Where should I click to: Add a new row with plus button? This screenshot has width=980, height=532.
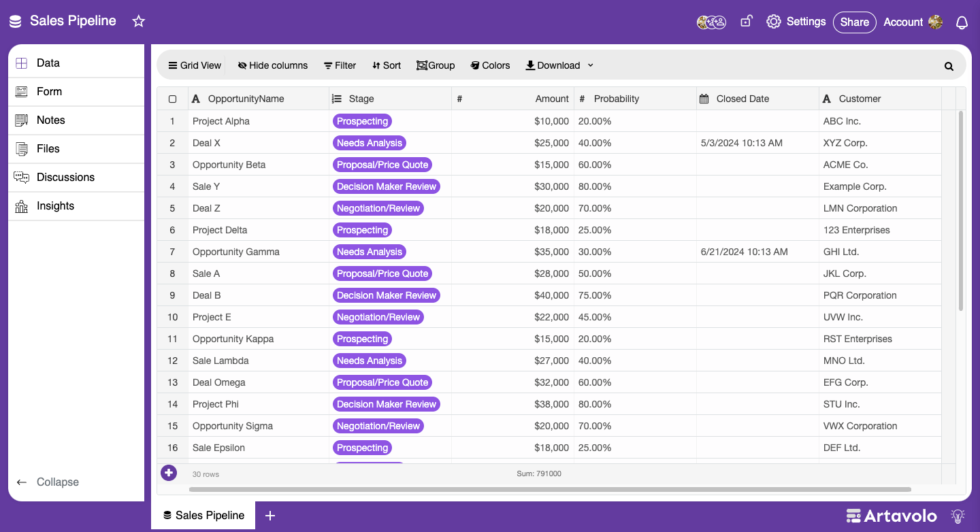tap(169, 473)
